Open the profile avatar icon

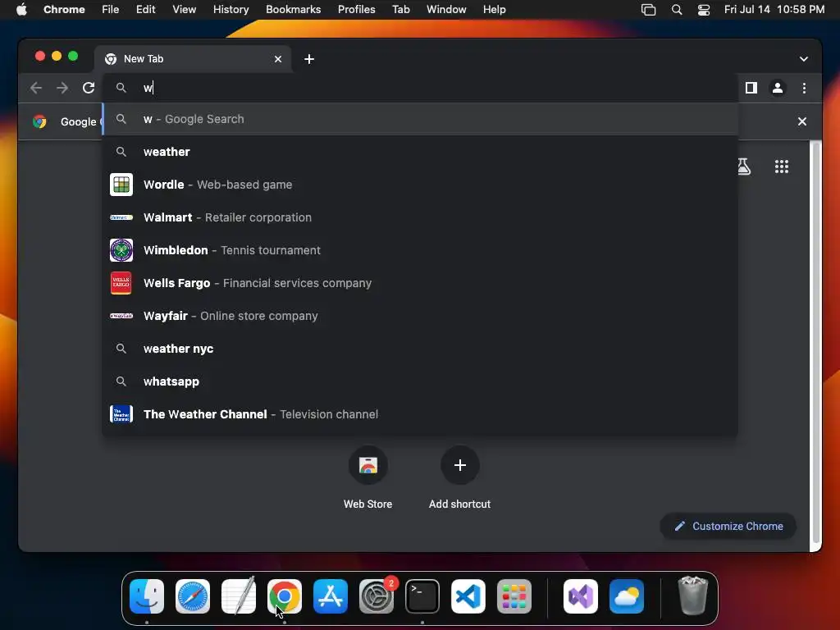click(778, 88)
